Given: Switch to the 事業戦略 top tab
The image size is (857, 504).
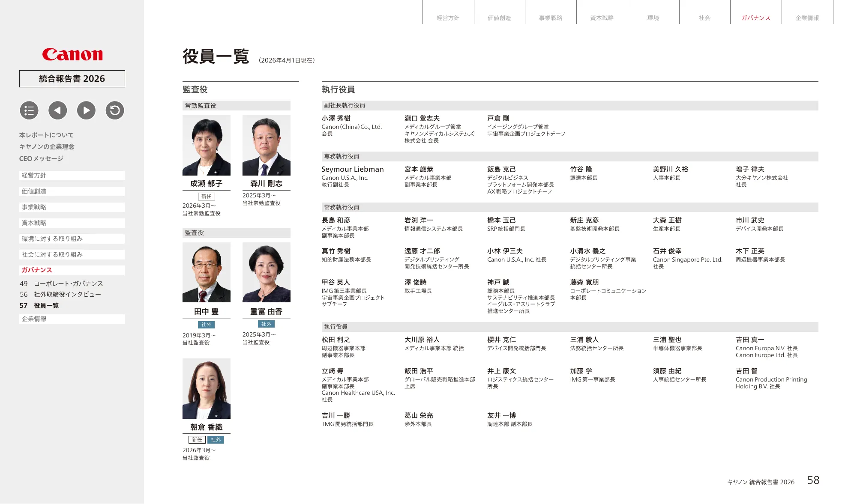Looking at the screenshot, I should pyautogui.click(x=551, y=18).
